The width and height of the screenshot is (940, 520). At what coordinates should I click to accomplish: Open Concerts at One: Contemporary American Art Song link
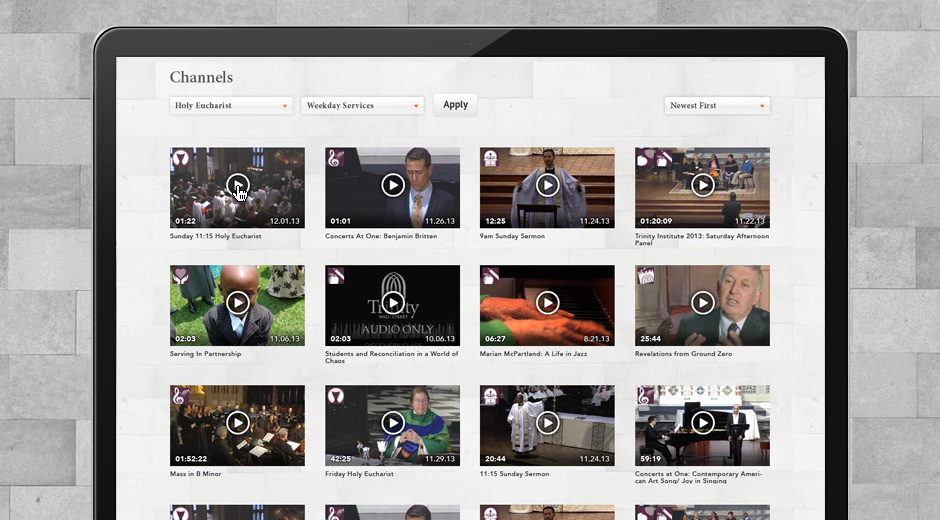(x=698, y=477)
